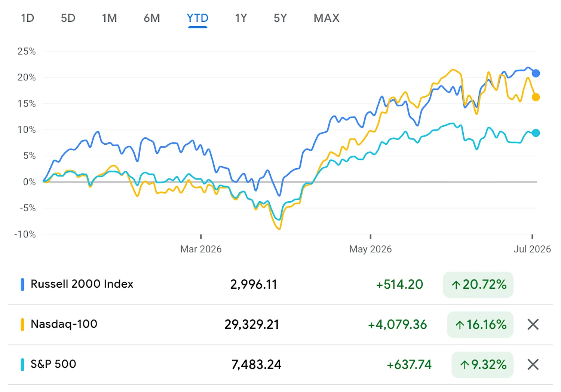Switch to the 5D range tab
This screenshot has height=392, width=561.
(x=68, y=18)
